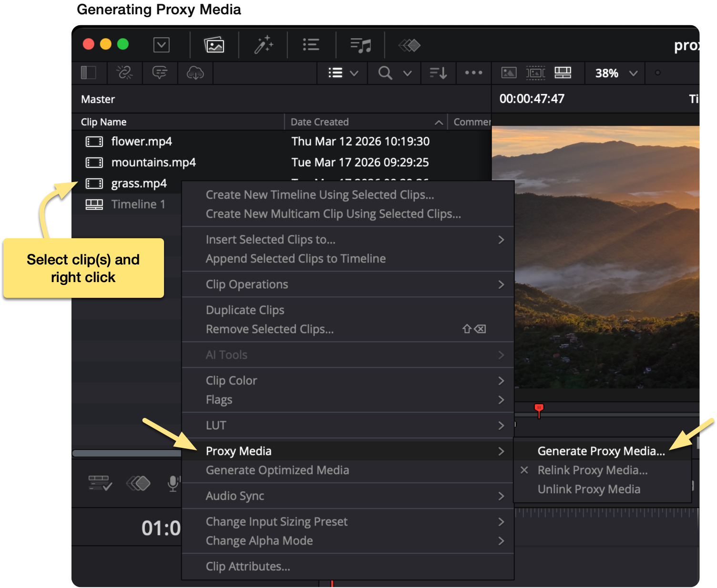The height and width of the screenshot is (588, 717).
Task: Open the Sound Library icon
Action: pos(360,44)
